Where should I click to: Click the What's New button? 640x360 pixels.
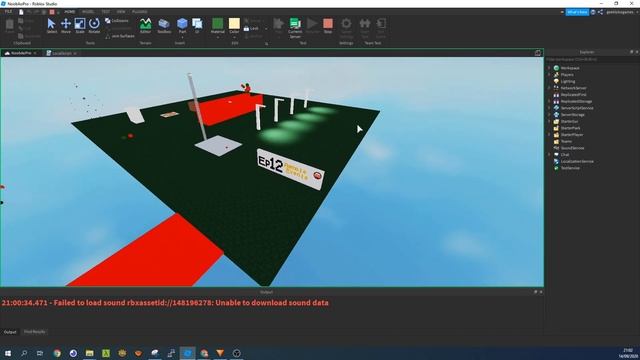tap(577, 12)
